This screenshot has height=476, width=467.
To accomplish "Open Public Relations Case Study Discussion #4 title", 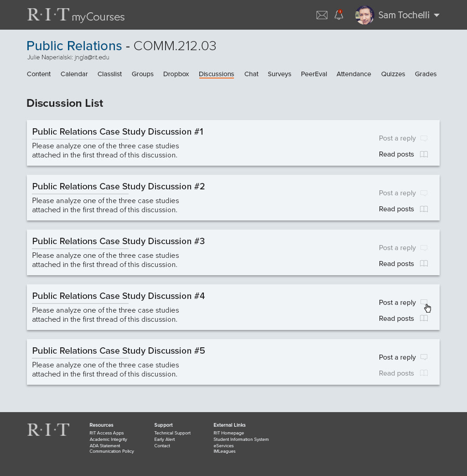I will click(x=118, y=296).
